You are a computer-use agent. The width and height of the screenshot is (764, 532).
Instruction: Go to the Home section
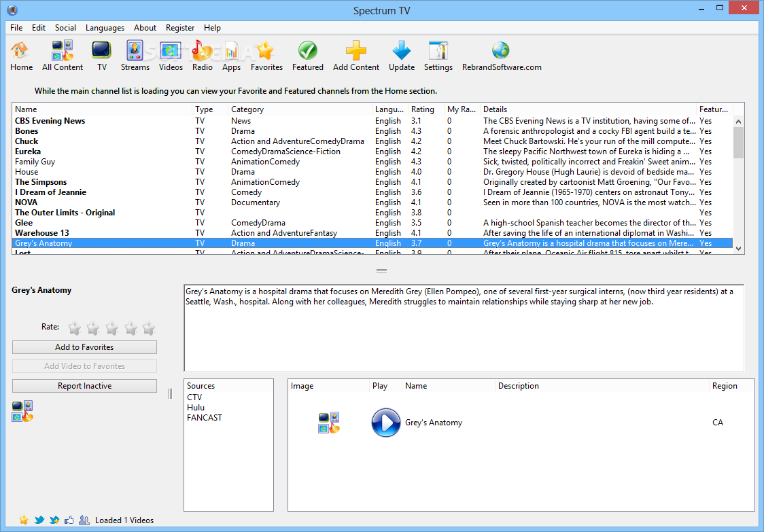point(21,56)
